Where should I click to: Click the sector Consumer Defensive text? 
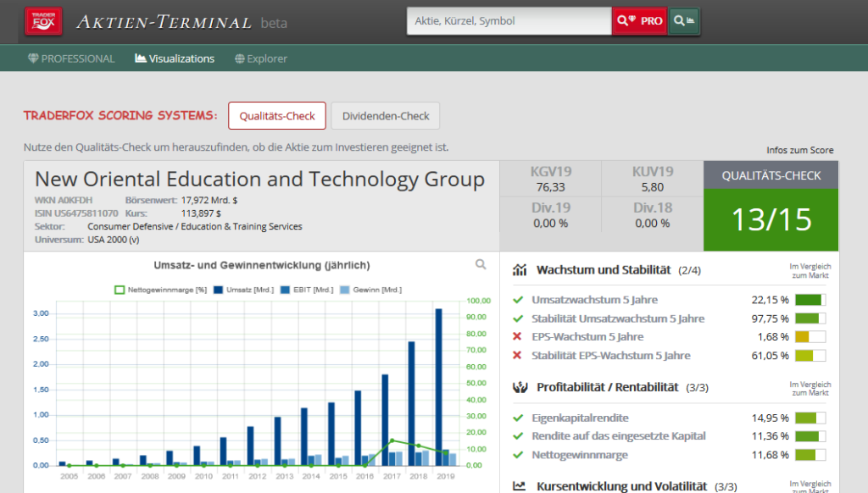[195, 226]
